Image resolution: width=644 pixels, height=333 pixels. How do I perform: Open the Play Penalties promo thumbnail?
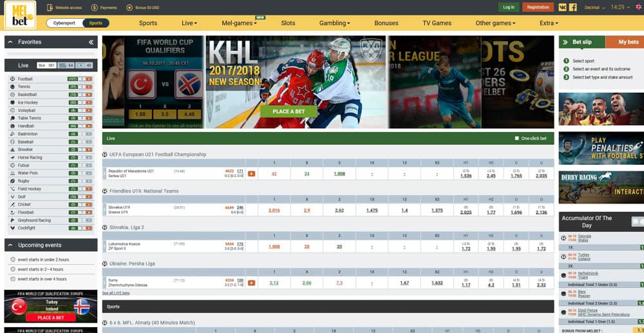click(x=601, y=148)
